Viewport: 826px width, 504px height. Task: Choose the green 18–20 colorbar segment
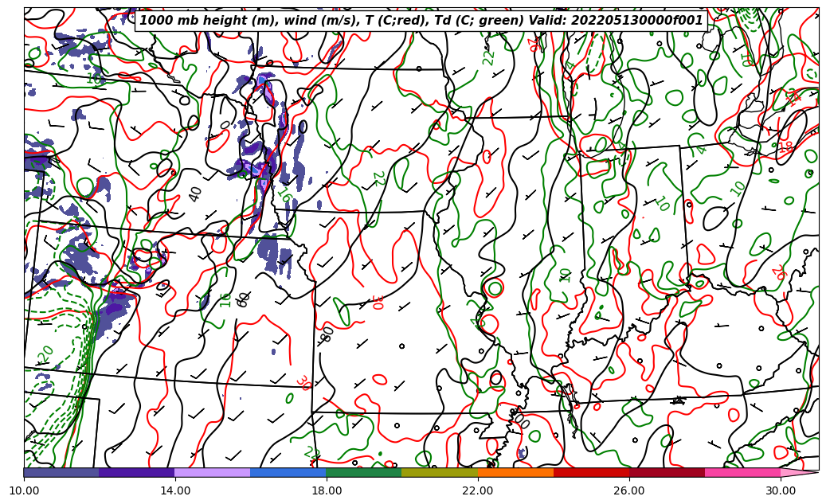(x=364, y=473)
